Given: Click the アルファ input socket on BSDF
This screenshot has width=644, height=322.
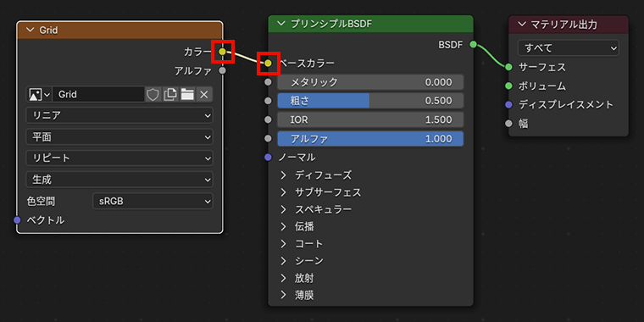Looking at the screenshot, I should 269,139.
